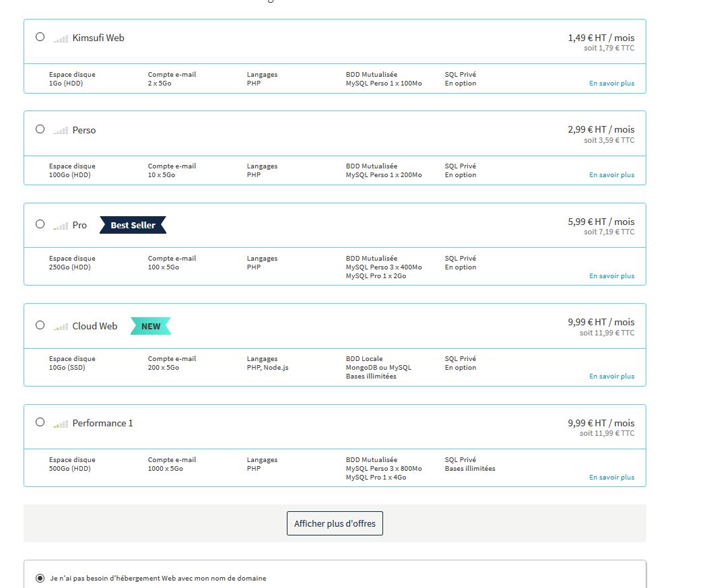This screenshot has width=711, height=588.
Task: Click the Cloud Web signal bars icon
Action: [61, 327]
